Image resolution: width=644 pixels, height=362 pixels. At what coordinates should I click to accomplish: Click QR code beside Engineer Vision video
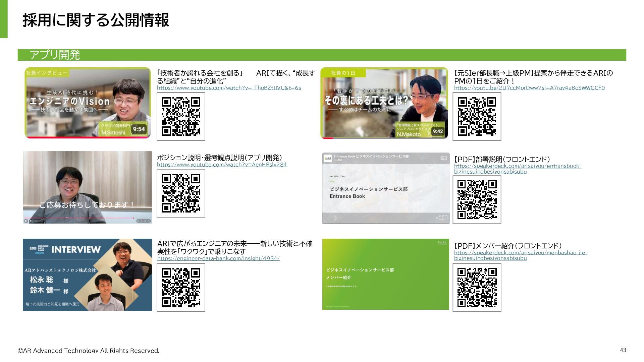[181, 116]
